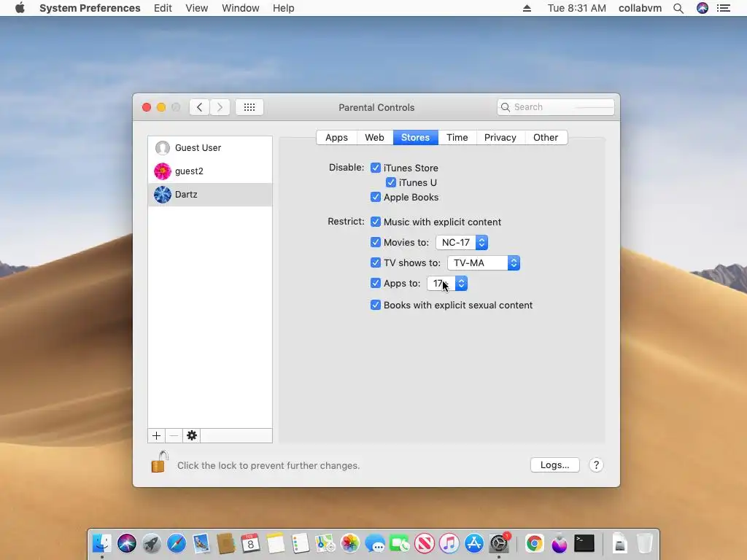Open News icon in Dock
This screenshot has width=747, height=560.
425,543
